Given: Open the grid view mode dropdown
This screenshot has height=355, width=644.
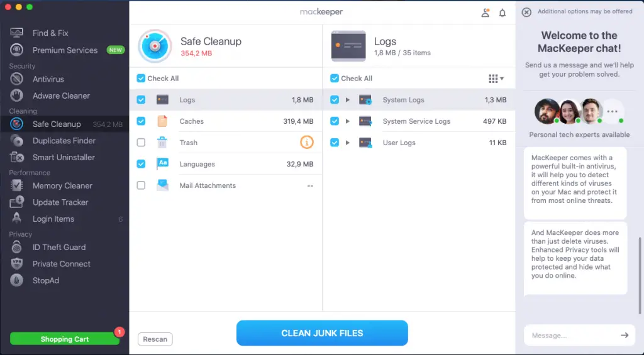Looking at the screenshot, I should point(496,79).
